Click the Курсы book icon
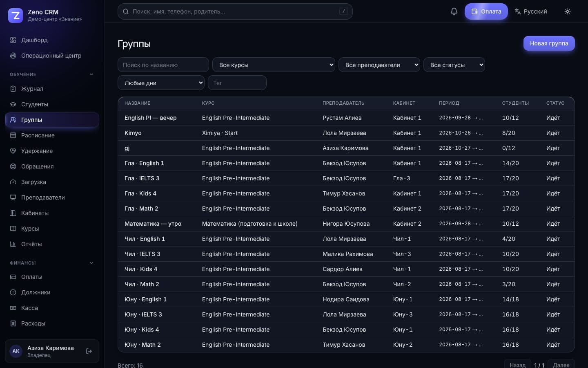This screenshot has height=368, width=588. (x=13, y=229)
